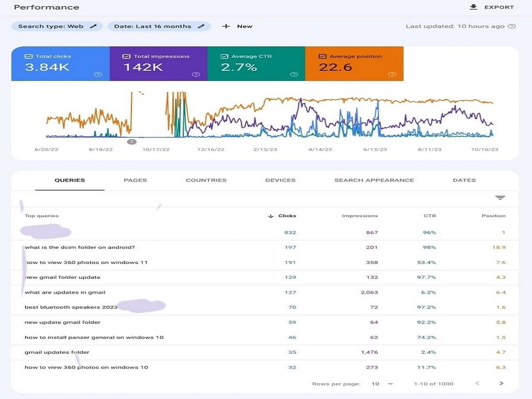Open help icon next to Last updated
The width and height of the screenshot is (532, 399).
[x=512, y=26]
